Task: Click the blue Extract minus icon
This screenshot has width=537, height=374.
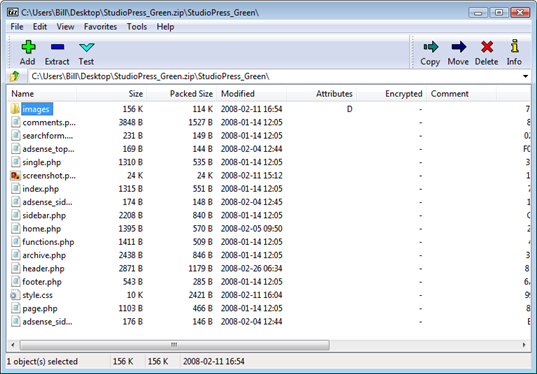Action: pyautogui.click(x=57, y=47)
